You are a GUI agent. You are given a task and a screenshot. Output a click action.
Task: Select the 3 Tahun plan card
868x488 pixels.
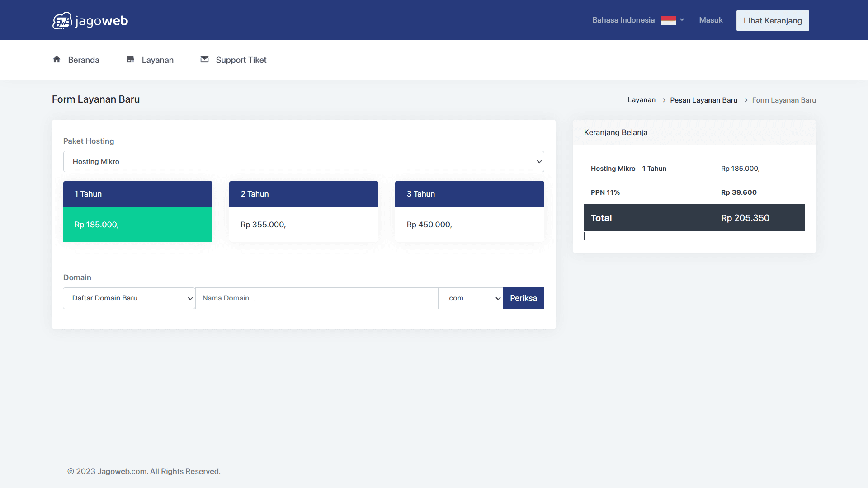pos(470,211)
